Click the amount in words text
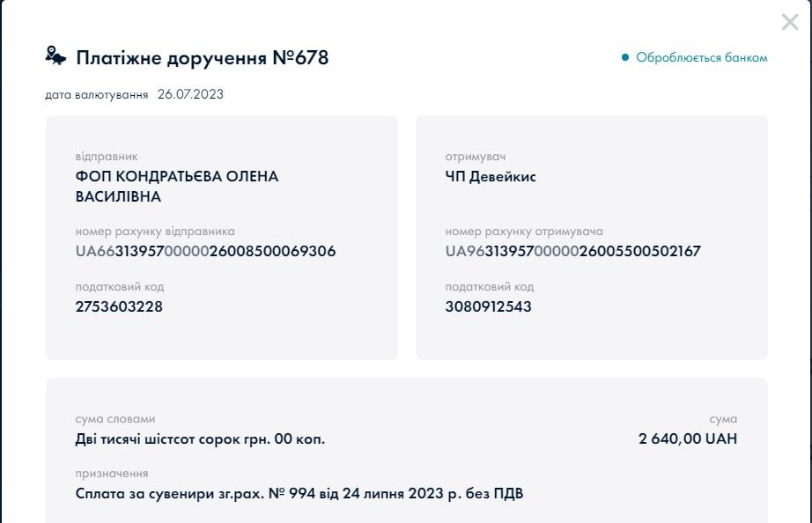 200,438
